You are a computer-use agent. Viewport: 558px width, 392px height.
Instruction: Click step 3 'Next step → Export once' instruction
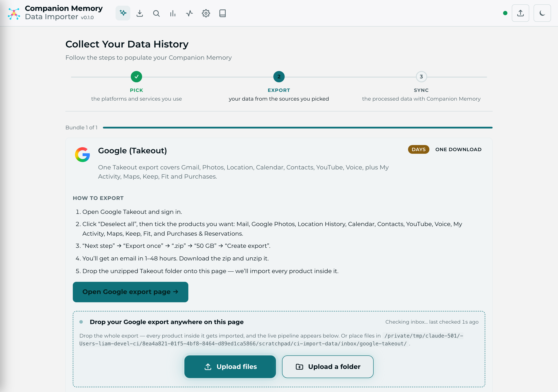coord(176,246)
